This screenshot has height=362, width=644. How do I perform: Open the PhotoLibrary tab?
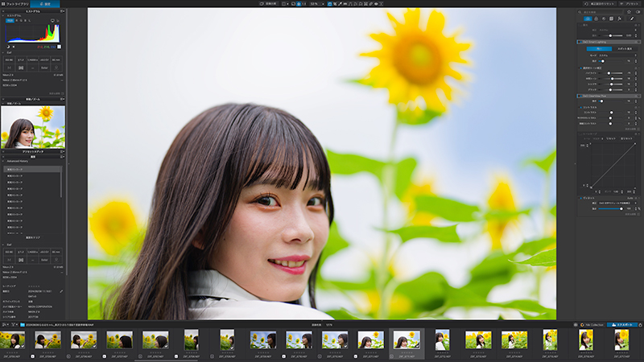tap(14, 4)
